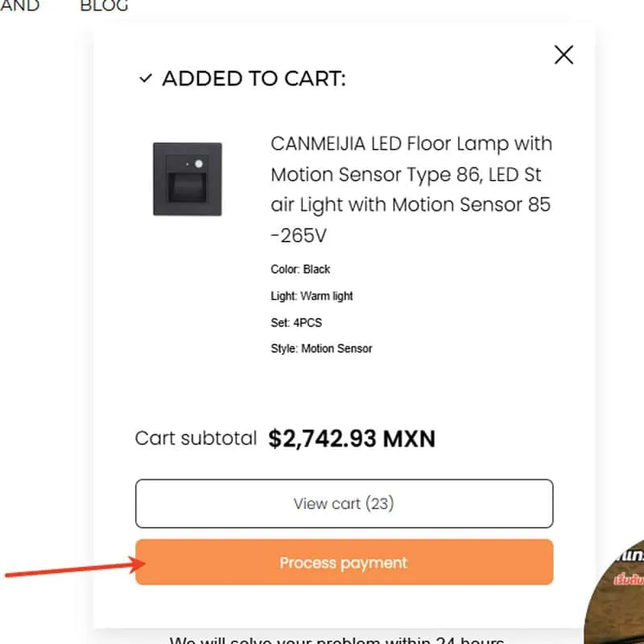Click the $2,742.93 MXN subtotal amount

(352, 439)
